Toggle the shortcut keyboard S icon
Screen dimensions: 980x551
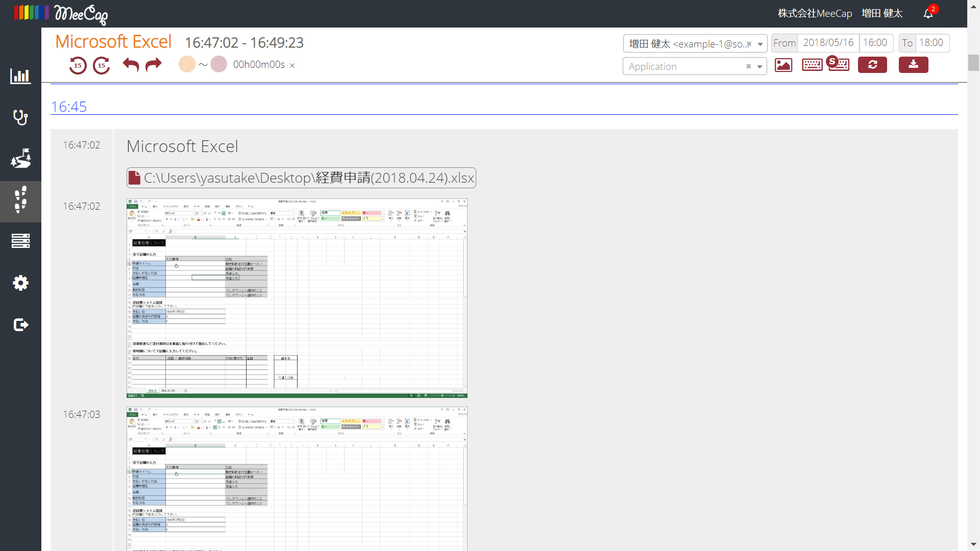pyautogui.click(x=838, y=64)
